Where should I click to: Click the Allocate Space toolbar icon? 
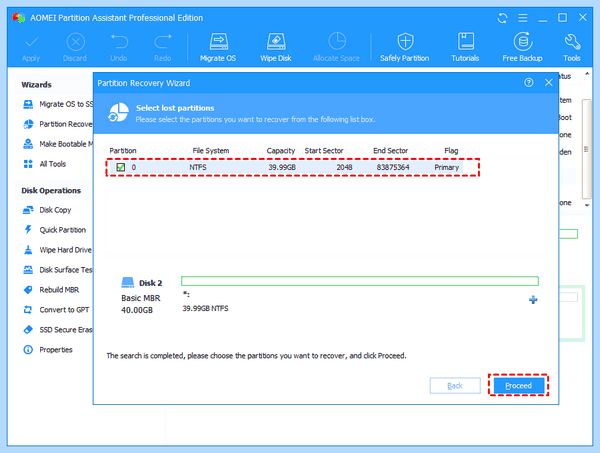[x=337, y=41]
